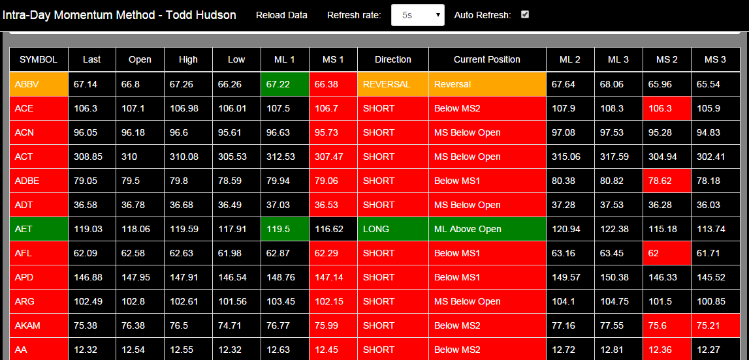Select the ACN symbol cell
The image size is (749, 360).
[39, 132]
